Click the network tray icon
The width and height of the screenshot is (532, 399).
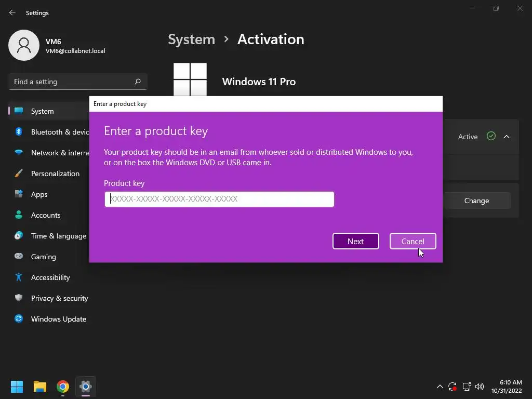pos(467,387)
